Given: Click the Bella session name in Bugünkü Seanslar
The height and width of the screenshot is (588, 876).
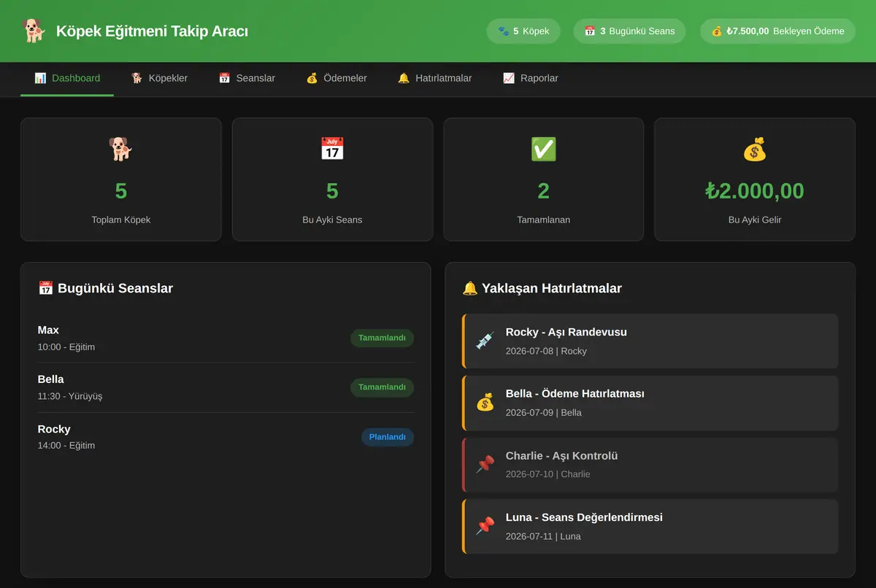Looking at the screenshot, I should coord(51,379).
